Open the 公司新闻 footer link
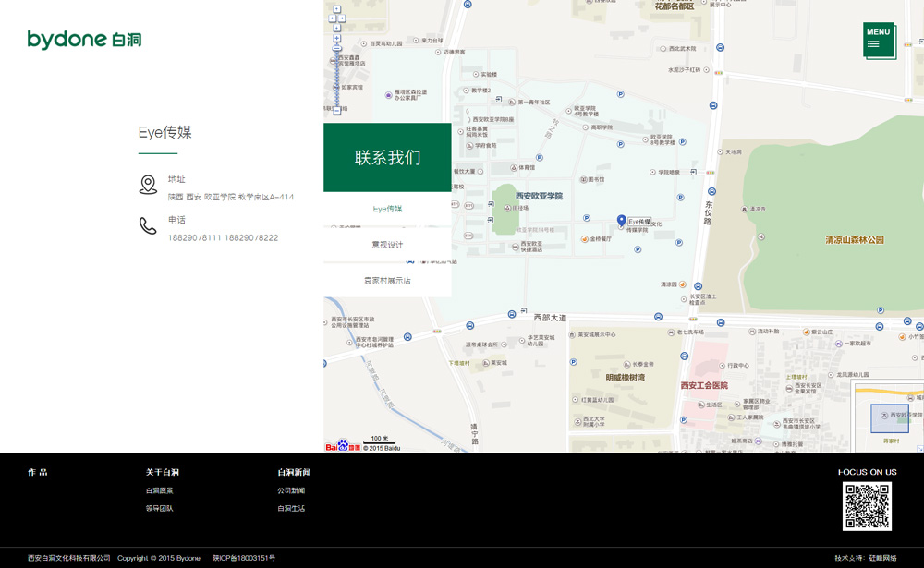Screen dimensions: 924x568 tap(291, 491)
